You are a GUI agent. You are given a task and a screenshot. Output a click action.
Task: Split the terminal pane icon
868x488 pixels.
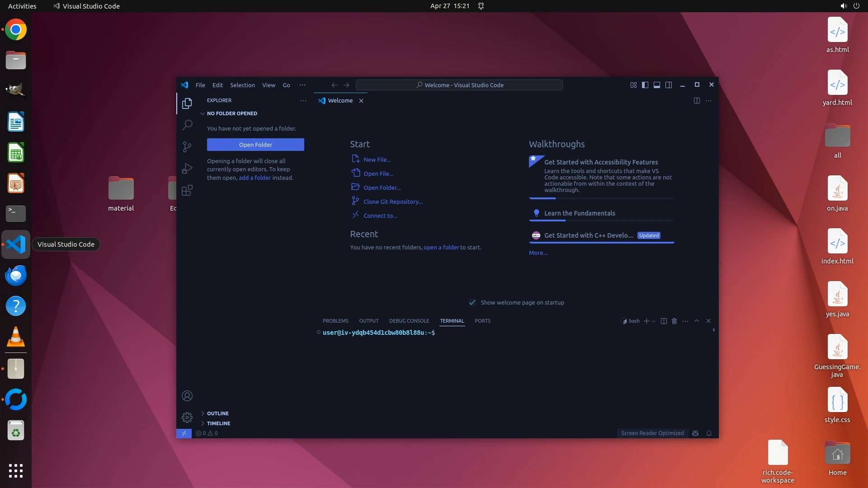tap(664, 321)
